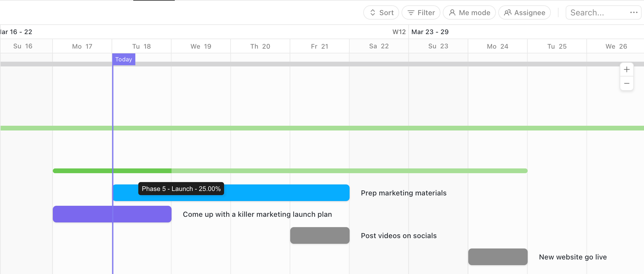Viewport: 644px width, 274px height.
Task: Open the three-dots more options menu
Action: (x=634, y=12)
